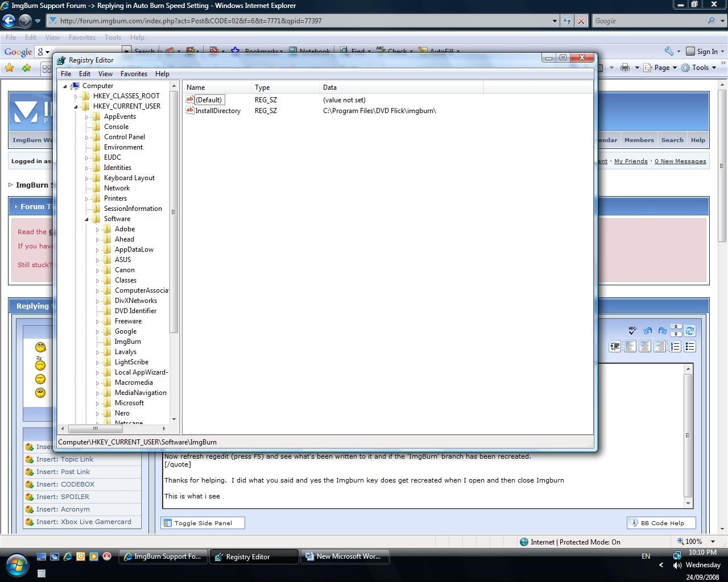728x582 pixels.
Task: Select the LightScribe registry key
Action: click(x=131, y=362)
